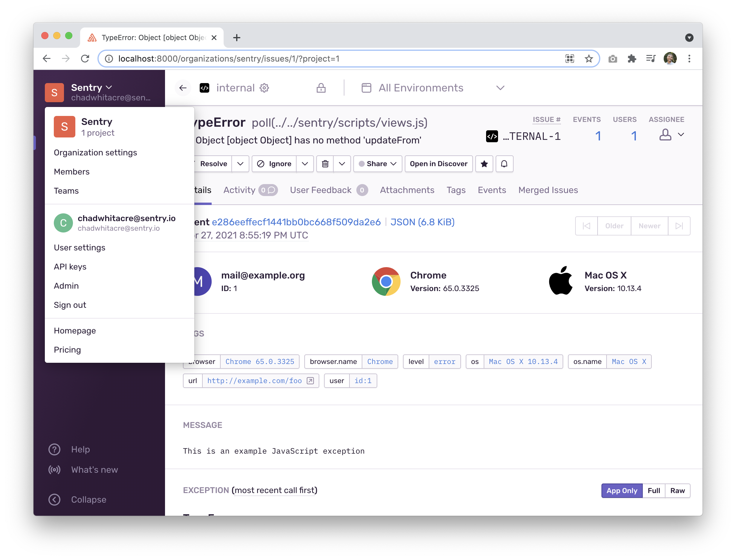
Task: Click Open in Discover button
Action: [438, 164]
